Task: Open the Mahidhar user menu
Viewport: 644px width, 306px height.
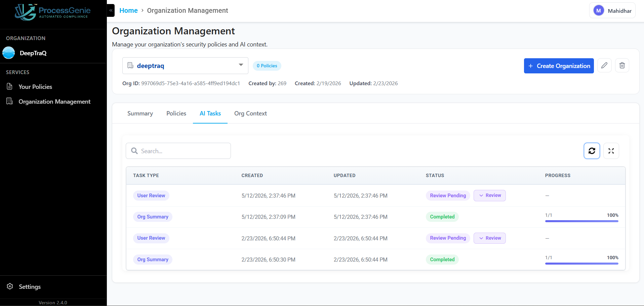Action: (612, 11)
